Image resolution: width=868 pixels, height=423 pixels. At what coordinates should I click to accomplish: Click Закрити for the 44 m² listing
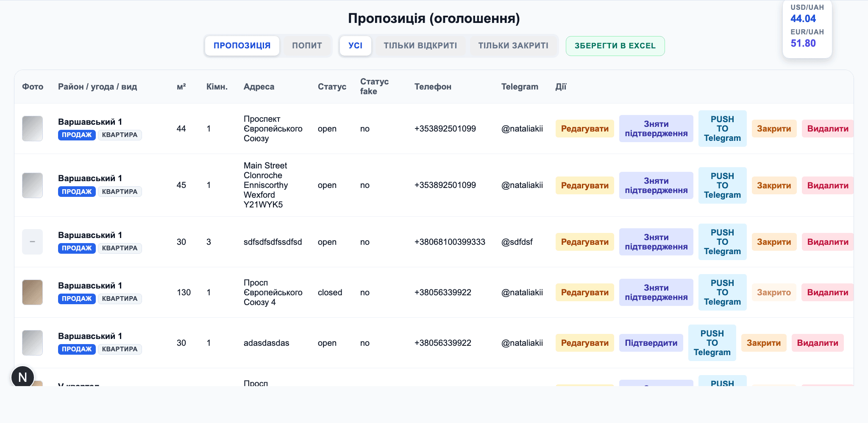pos(774,129)
